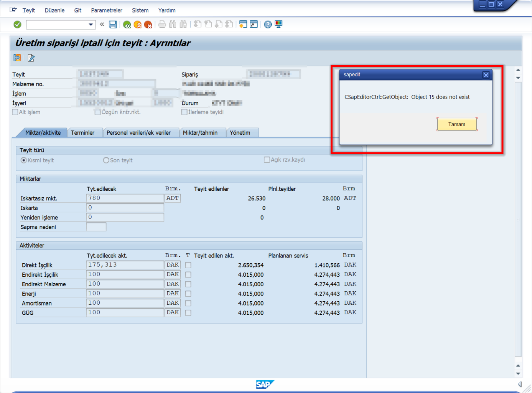
Task: Click the Save diskette icon
Action: tap(113, 25)
